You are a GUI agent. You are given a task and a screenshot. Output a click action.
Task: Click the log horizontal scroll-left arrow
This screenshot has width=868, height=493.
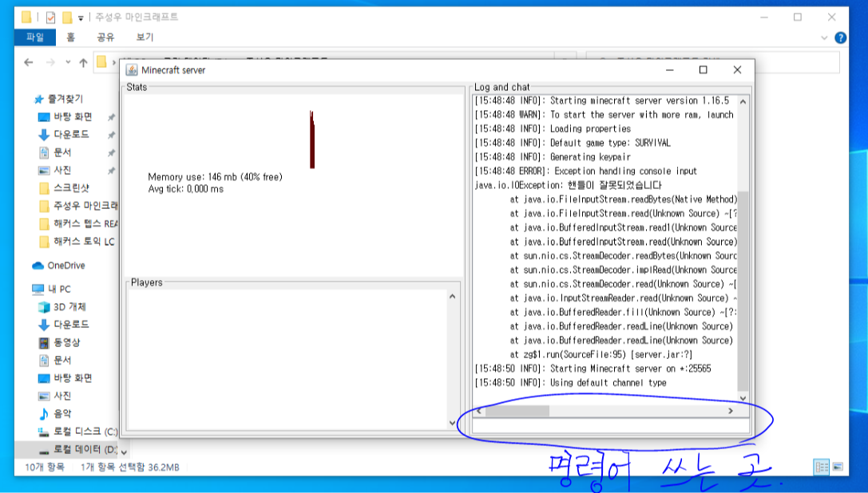[x=479, y=411]
